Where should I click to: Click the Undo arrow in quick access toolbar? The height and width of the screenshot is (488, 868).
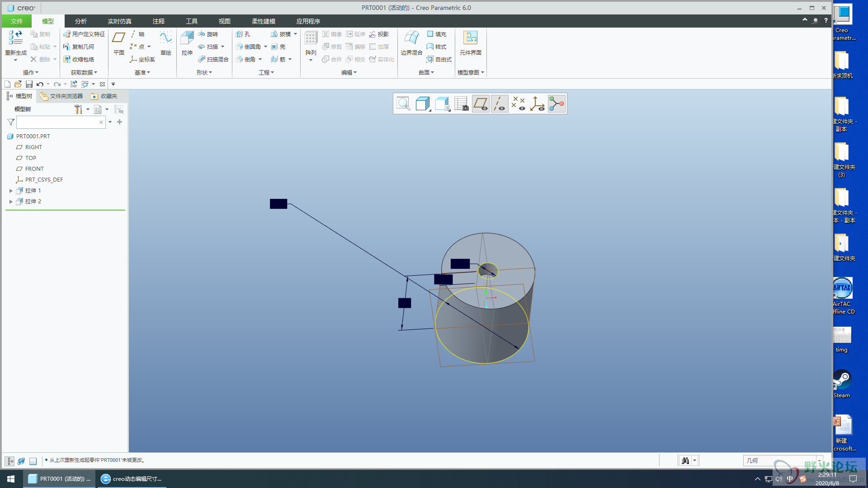(40, 84)
